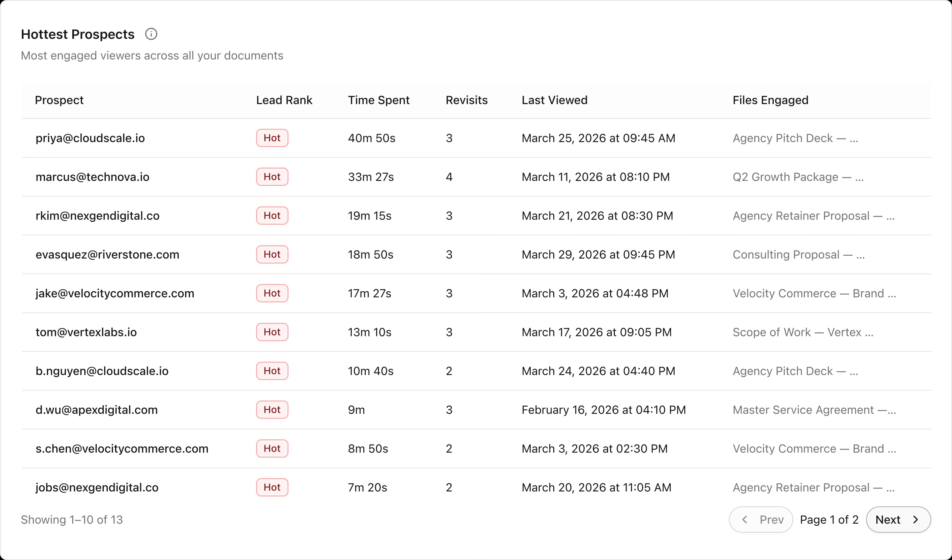Image resolution: width=952 pixels, height=560 pixels.
Task: Click the Hot badge for tom@vertexlabs.io
Action: pos(272,332)
